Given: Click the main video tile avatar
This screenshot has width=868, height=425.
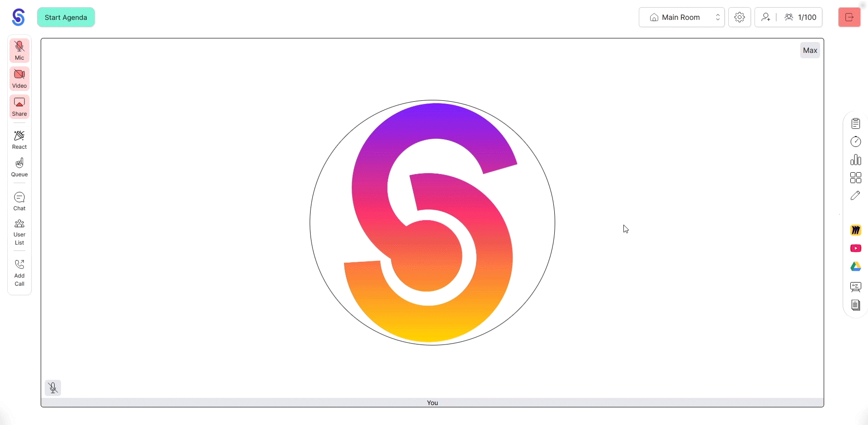Looking at the screenshot, I should point(433,222).
